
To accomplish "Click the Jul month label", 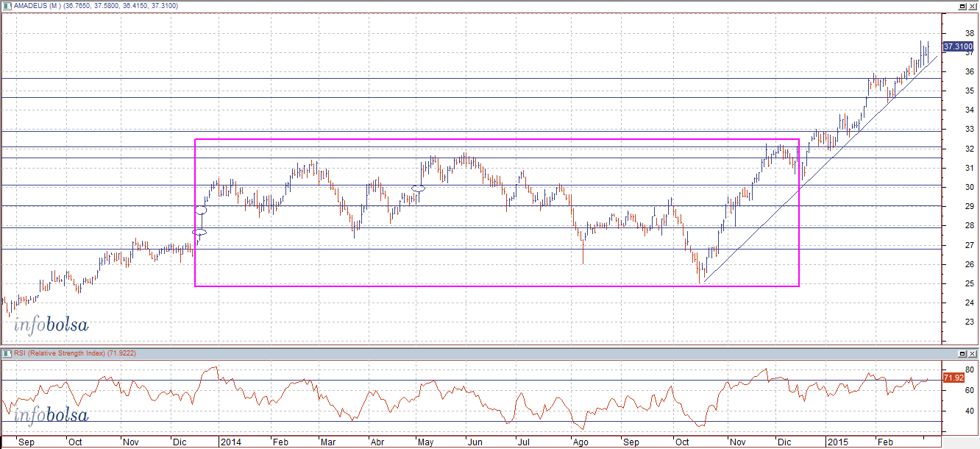I will (x=523, y=443).
